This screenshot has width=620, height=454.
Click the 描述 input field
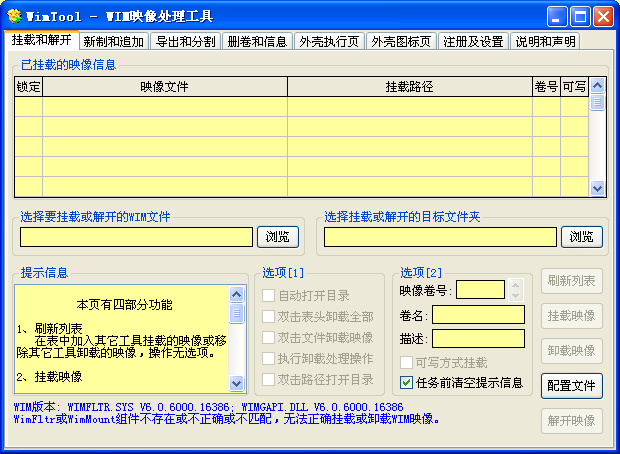478,339
